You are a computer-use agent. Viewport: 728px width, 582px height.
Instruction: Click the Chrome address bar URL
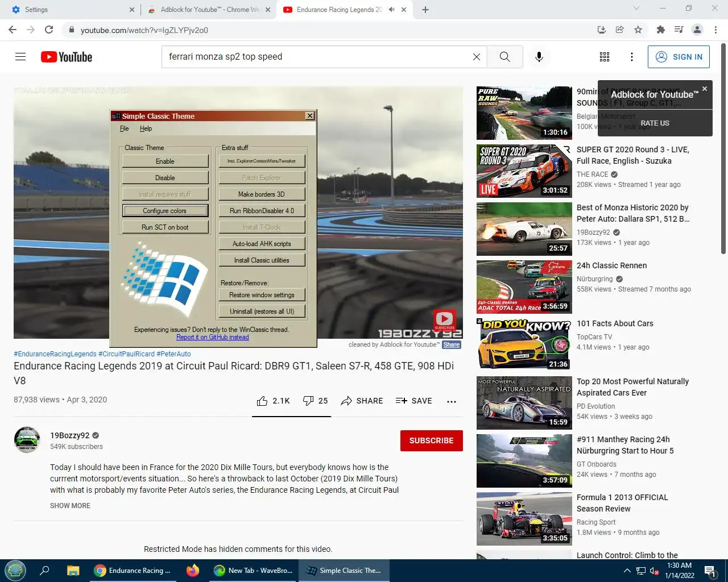click(144, 30)
